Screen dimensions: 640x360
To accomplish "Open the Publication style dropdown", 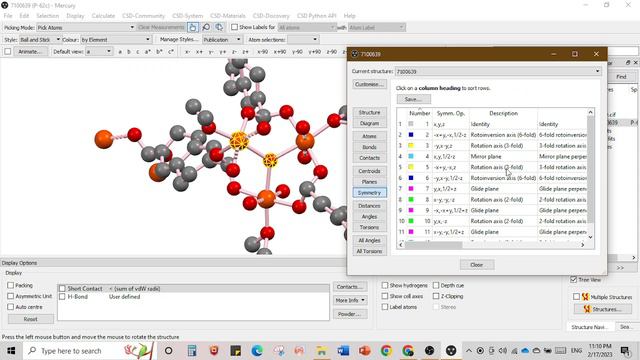I will click(x=222, y=40).
